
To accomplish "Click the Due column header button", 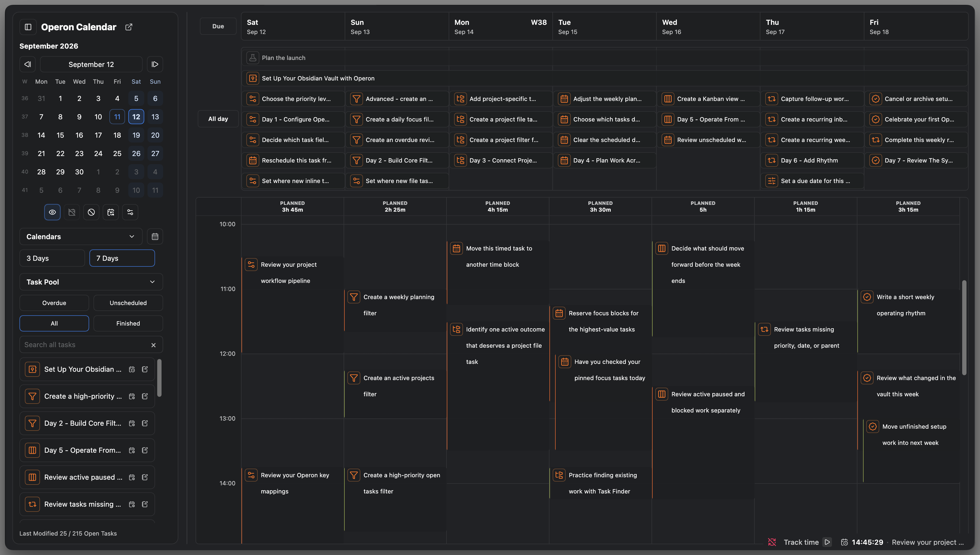I will pyautogui.click(x=218, y=26).
